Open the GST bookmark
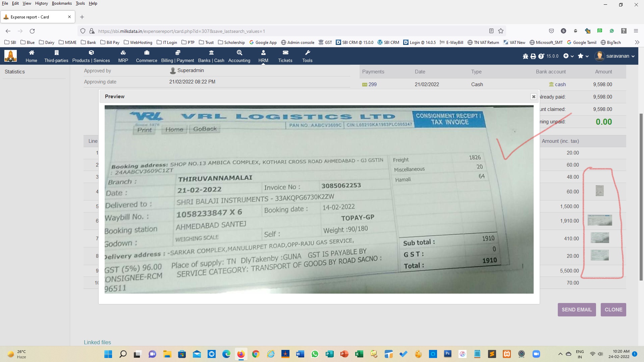Screen dimensions: 644x362 point(325,43)
